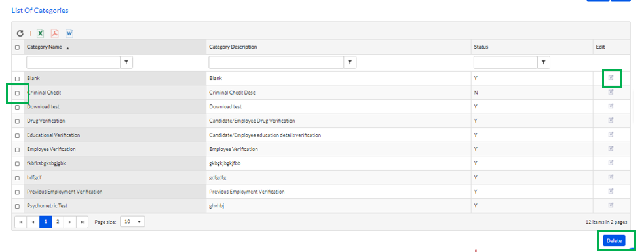The width and height of the screenshot is (644, 252).
Task: Edit the Blank category row
Action: pyautogui.click(x=611, y=77)
